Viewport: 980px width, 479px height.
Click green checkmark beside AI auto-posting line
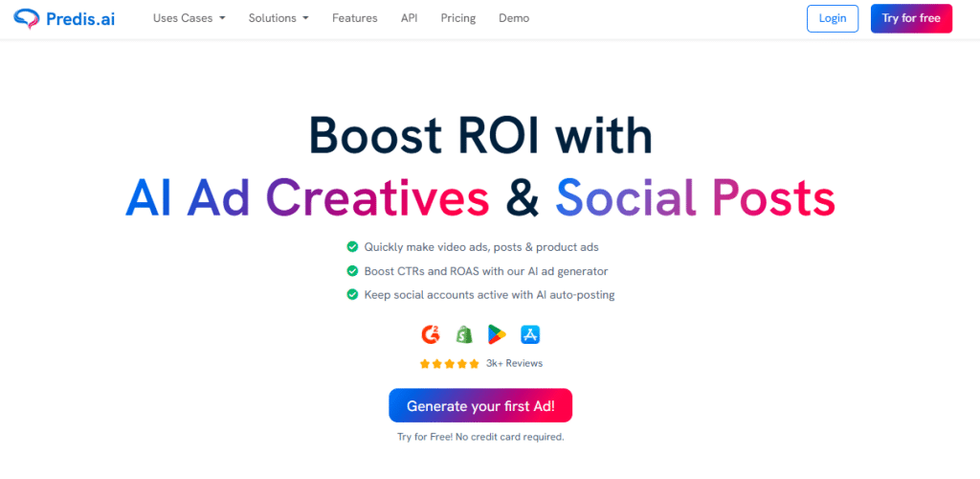(352, 295)
